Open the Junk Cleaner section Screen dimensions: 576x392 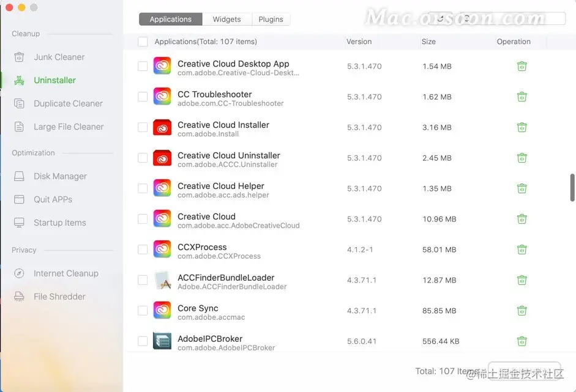click(x=59, y=57)
